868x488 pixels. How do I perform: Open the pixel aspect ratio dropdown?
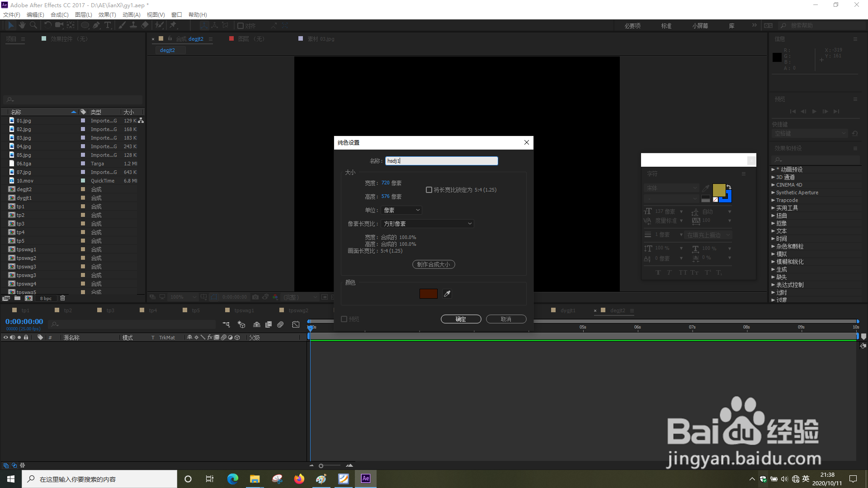coord(427,224)
